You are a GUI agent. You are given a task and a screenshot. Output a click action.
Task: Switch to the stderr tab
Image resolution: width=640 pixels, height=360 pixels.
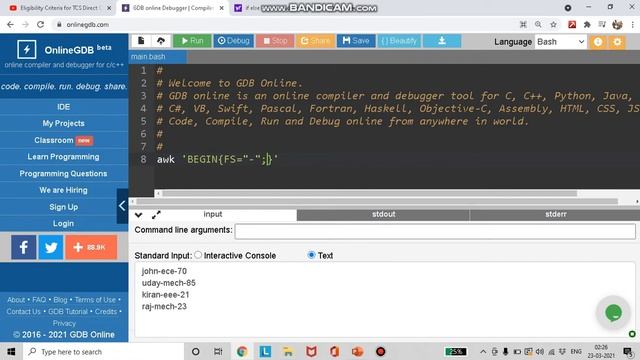tap(555, 214)
